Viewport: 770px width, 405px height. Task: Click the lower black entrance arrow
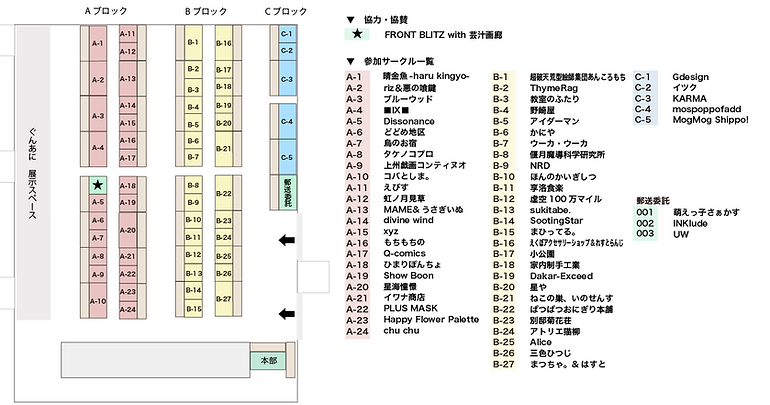click(287, 314)
